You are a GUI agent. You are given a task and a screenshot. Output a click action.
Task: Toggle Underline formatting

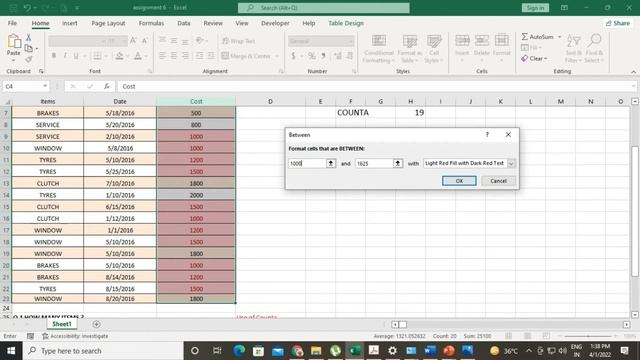point(76,56)
